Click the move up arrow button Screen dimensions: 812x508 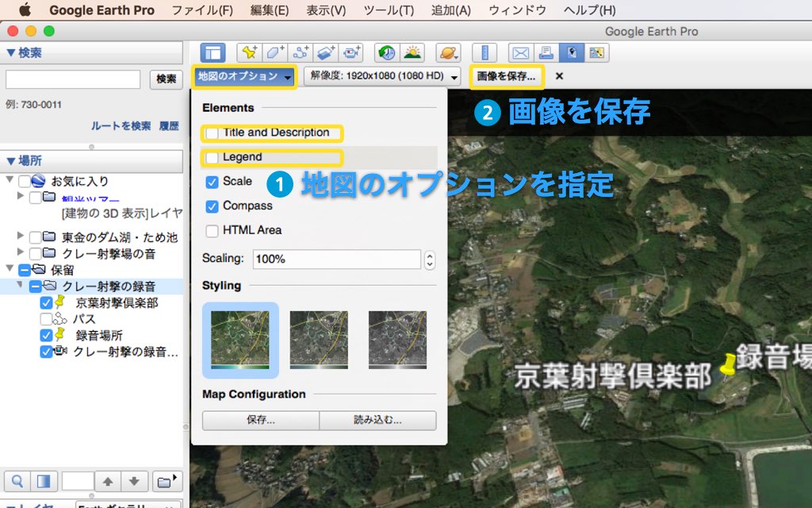108,482
